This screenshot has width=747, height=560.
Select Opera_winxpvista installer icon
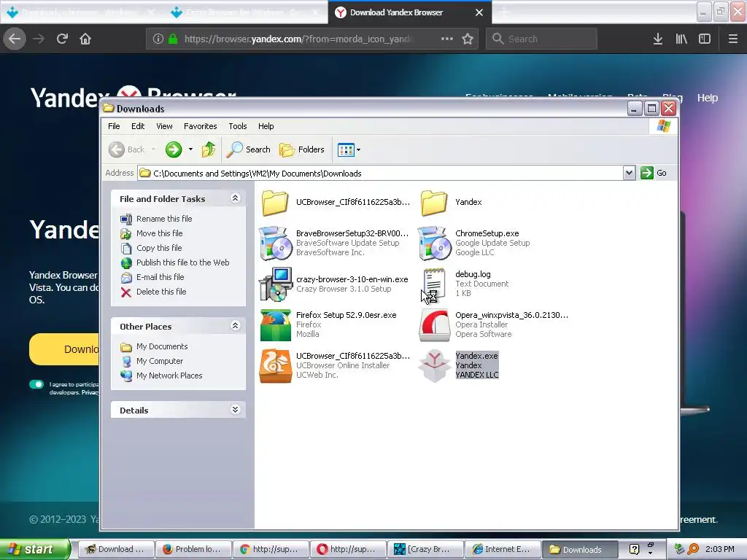point(434,325)
